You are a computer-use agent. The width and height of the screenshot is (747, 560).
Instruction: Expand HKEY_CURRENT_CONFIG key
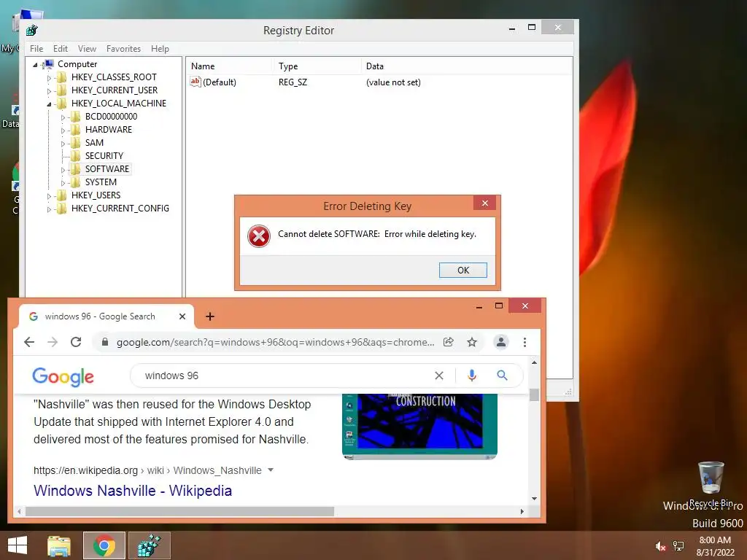(x=49, y=209)
